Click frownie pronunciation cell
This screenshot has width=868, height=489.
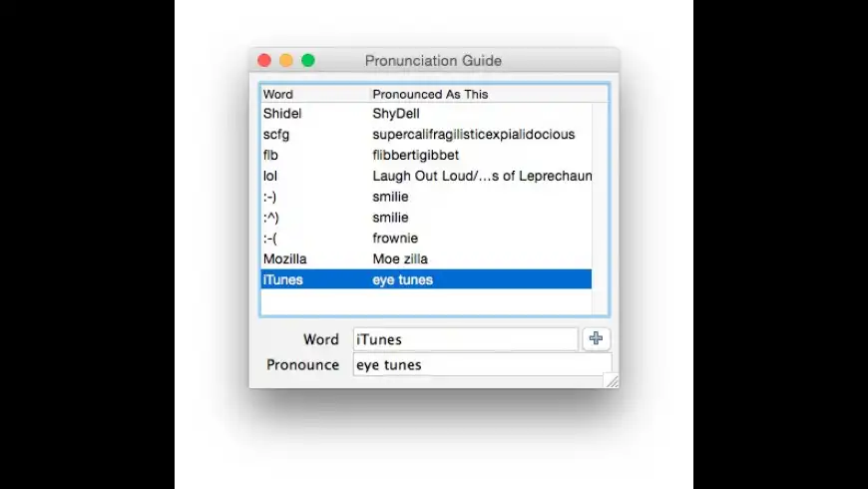point(395,239)
